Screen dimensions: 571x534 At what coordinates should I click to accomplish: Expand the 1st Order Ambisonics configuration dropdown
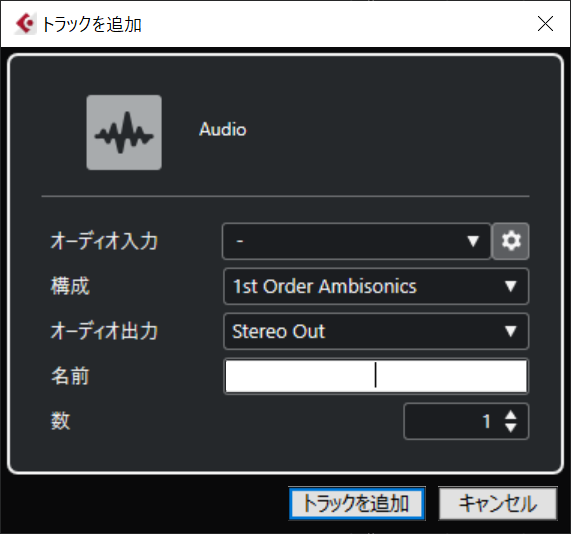(376, 286)
